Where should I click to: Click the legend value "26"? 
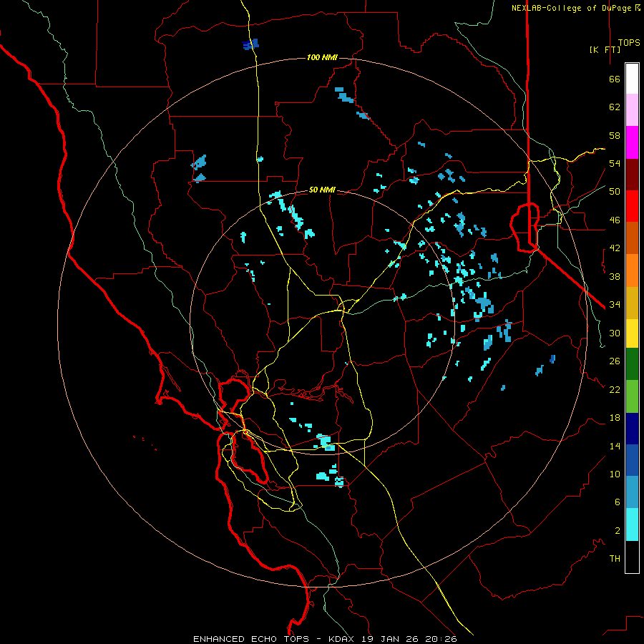tap(615, 361)
